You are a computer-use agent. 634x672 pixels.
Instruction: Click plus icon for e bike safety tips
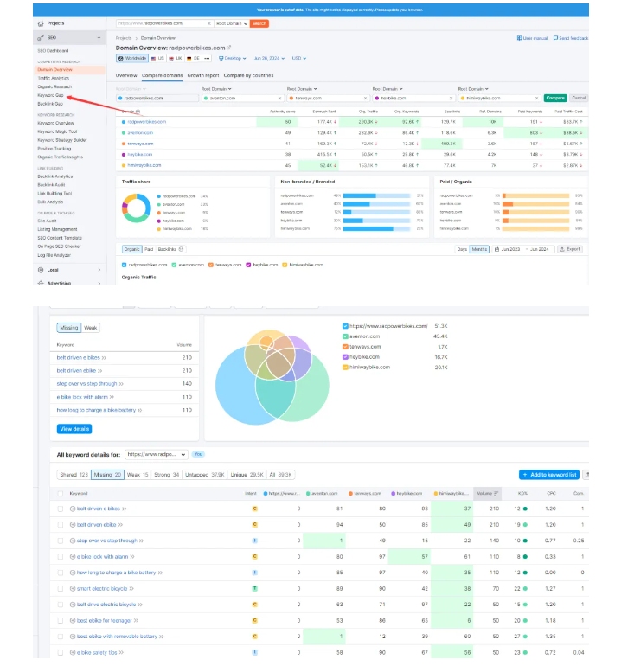click(73, 652)
